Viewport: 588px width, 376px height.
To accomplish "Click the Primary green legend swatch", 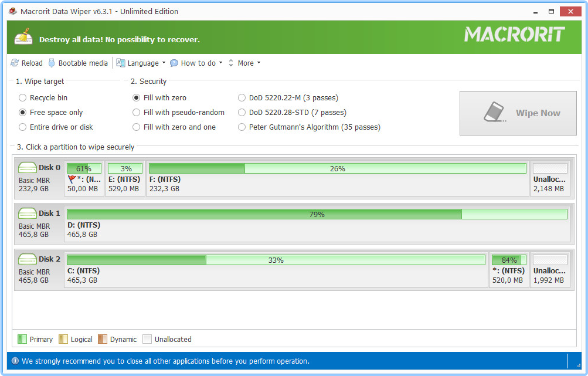I will [x=22, y=339].
